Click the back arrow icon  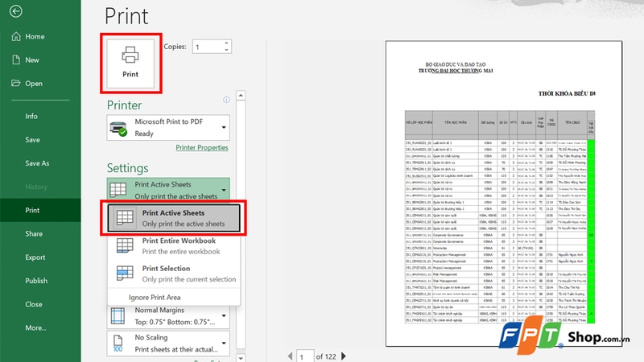tap(16, 11)
